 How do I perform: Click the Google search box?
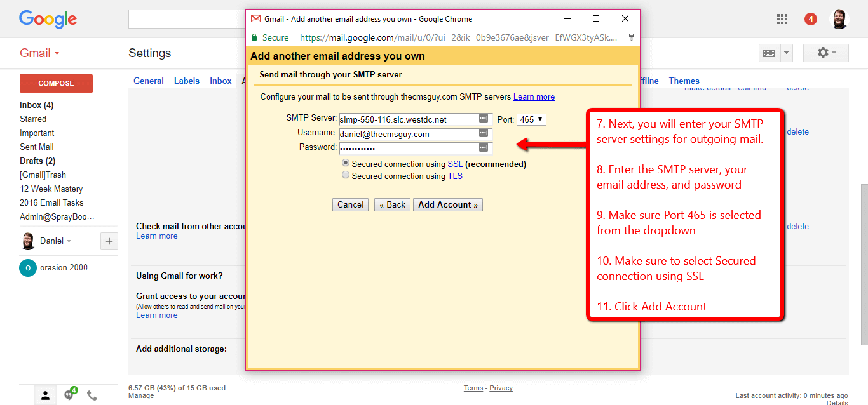(187, 19)
